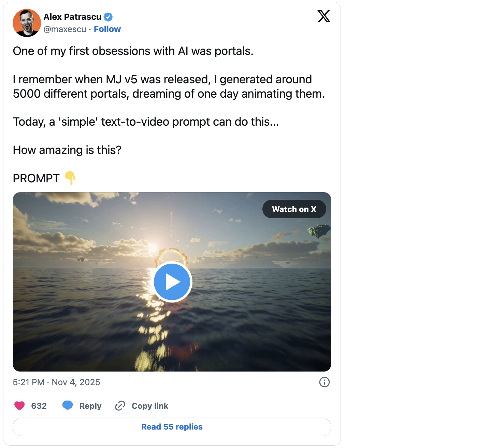Click the chain link copy icon
Viewport: 490px width, 448px height.
coord(120,406)
